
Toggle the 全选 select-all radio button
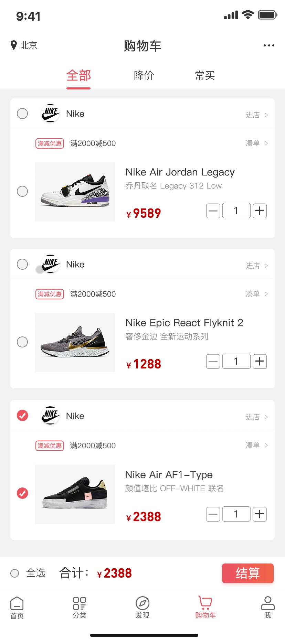[x=15, y=573]
